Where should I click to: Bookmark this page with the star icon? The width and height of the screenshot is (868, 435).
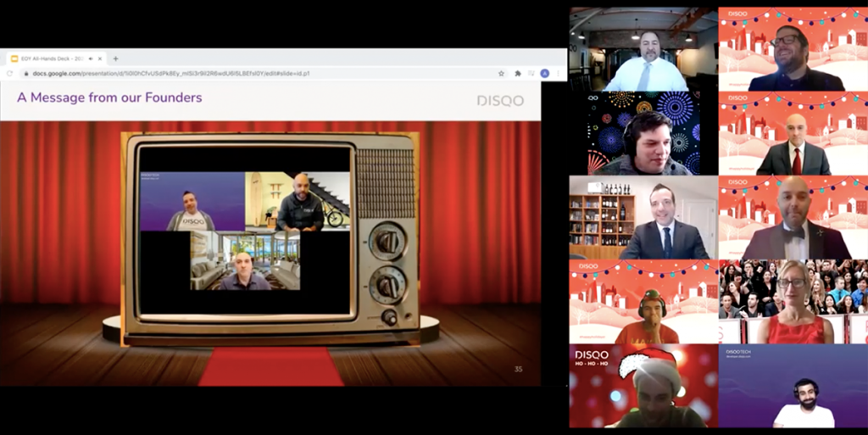coord(502,73)
